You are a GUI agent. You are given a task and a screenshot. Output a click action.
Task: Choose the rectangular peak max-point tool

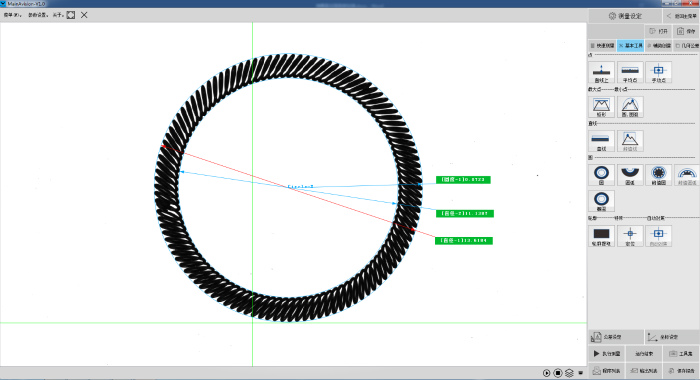pyautogui.click(x=601, y=107)
